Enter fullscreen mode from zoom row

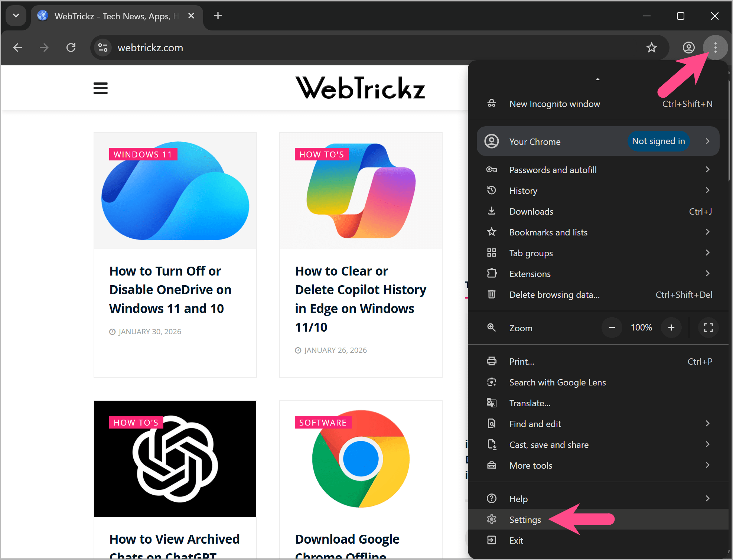coord(708,328)
